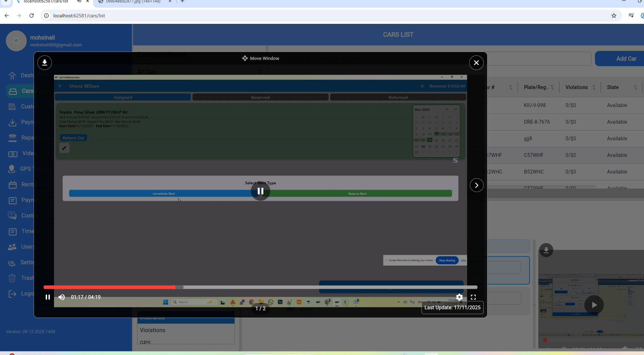Enter fullscreen video mode
This screenshot has width=644, height=355.
click(x=473, y=297)
